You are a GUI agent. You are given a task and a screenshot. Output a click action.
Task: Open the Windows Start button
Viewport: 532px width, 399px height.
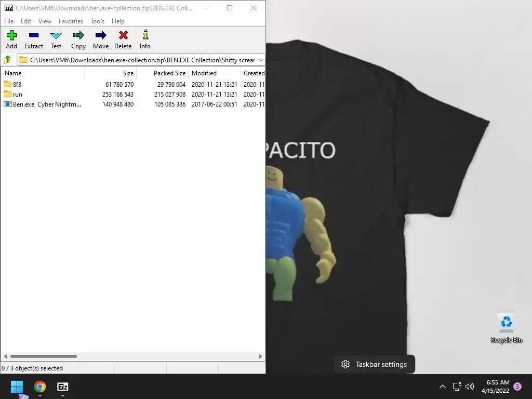point(17,387)
